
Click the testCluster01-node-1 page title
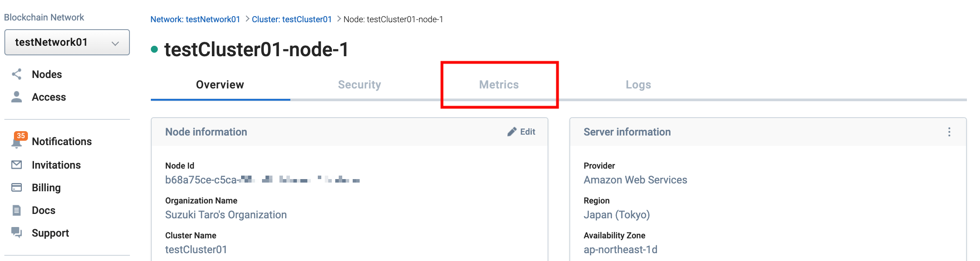tap(256, 49)
